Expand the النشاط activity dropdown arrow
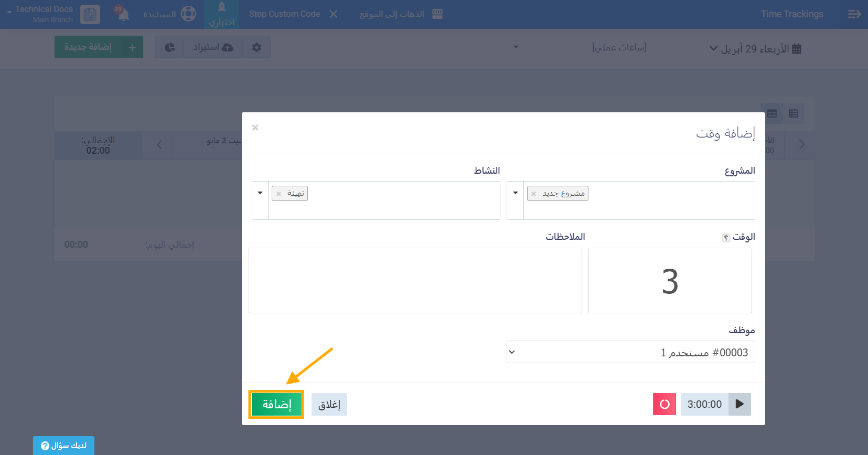This screenshot has width=868, height=455. coord(260,193)
